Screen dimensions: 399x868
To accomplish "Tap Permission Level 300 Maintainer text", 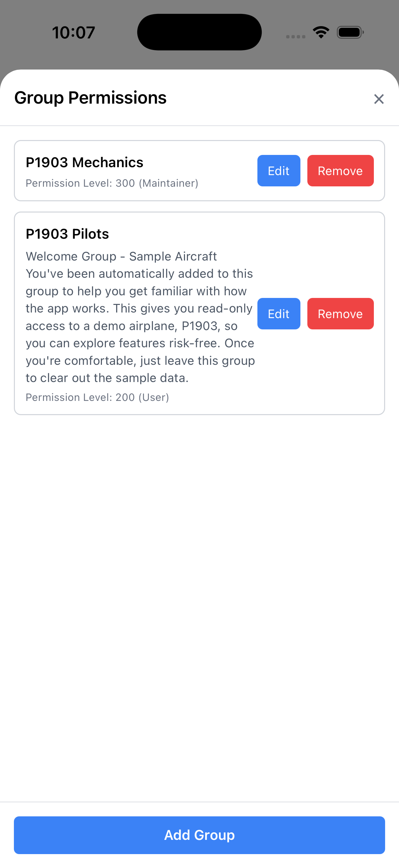I will (112, 183).
